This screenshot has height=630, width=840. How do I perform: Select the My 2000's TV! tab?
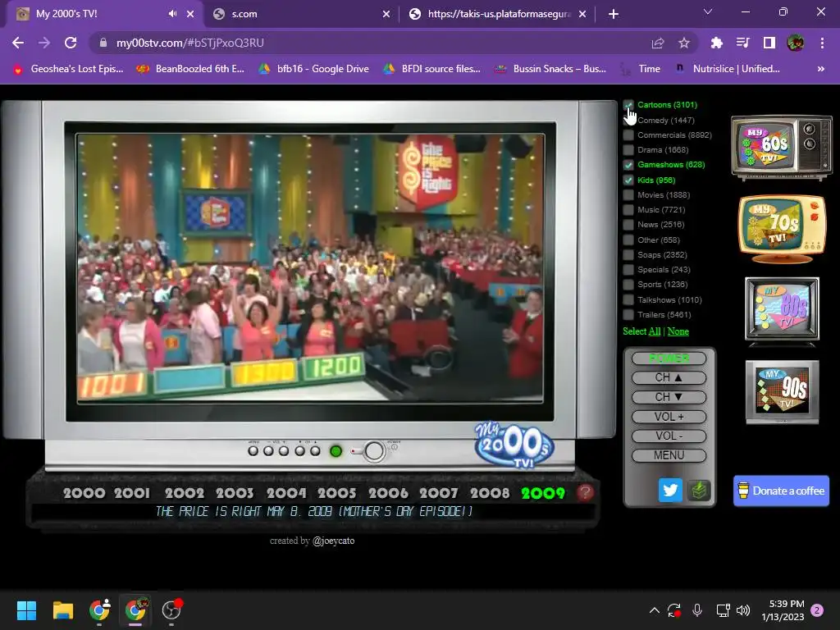[x=104, y=14]
